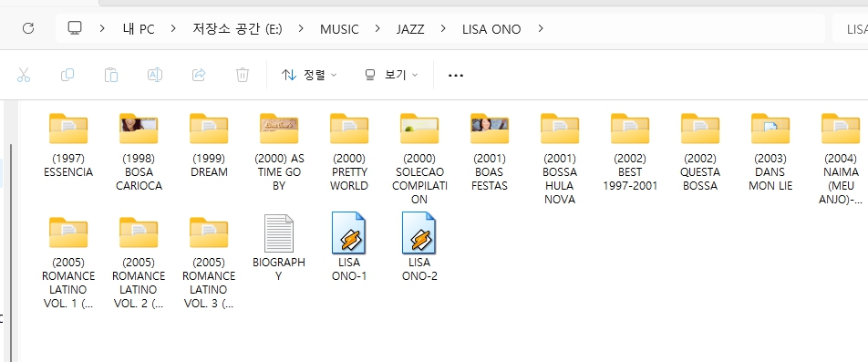The image size is (868, 362).
Task: Click LISA ONO breadcrumb segment
Action: click(x=491, y=29)
